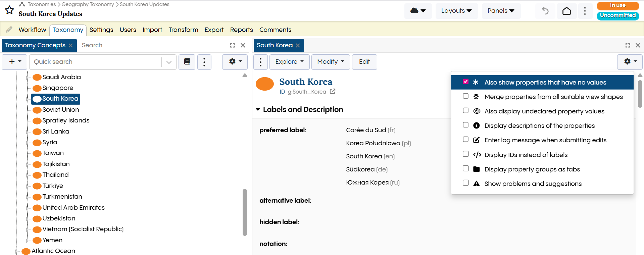
Task: Click the orange South Korea concept color circle
Action: click(x=265, y=84)
